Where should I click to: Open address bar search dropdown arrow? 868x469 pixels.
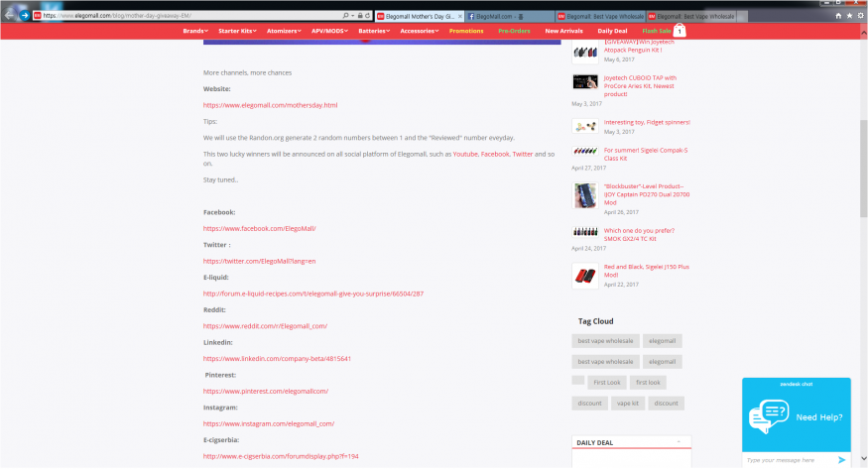(352, 16)
